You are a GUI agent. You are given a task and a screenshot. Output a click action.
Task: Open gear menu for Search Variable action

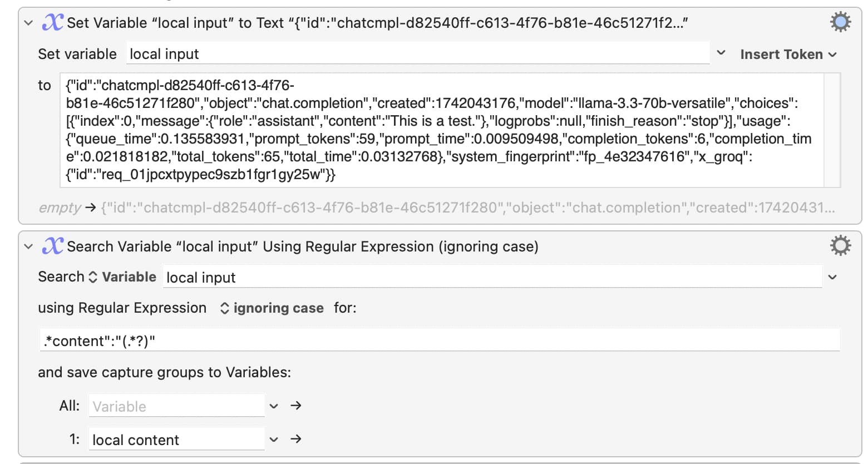(x=840, y=245)
